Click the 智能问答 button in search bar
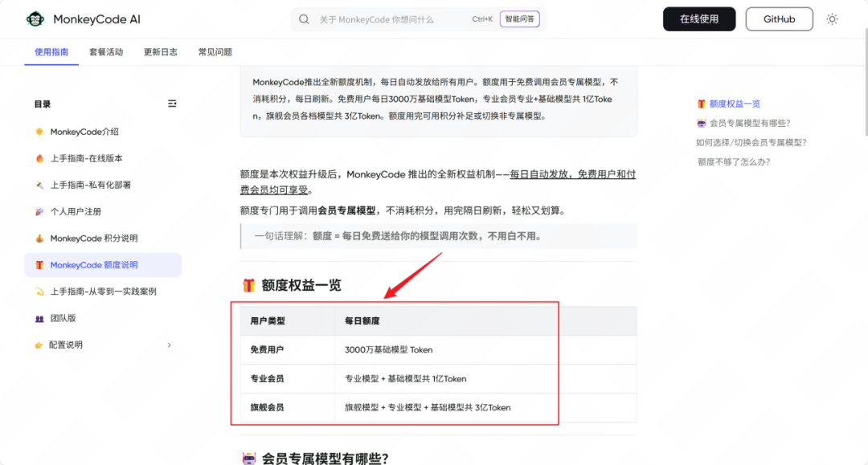The width and height of the screenshot is (868, 465). point(520,19)
